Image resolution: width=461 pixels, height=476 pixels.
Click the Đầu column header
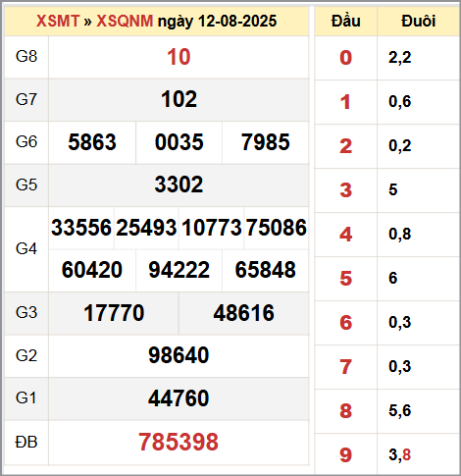345,21
